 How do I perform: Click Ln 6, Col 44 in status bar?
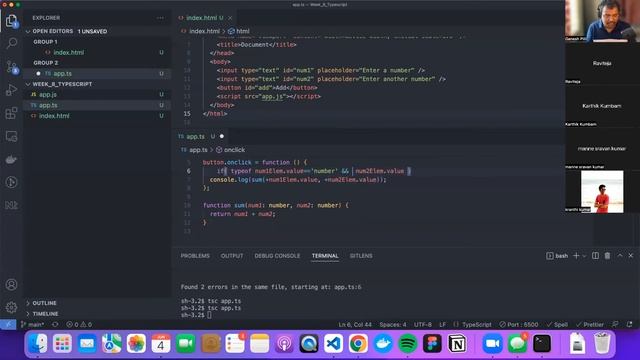(355, 324)
